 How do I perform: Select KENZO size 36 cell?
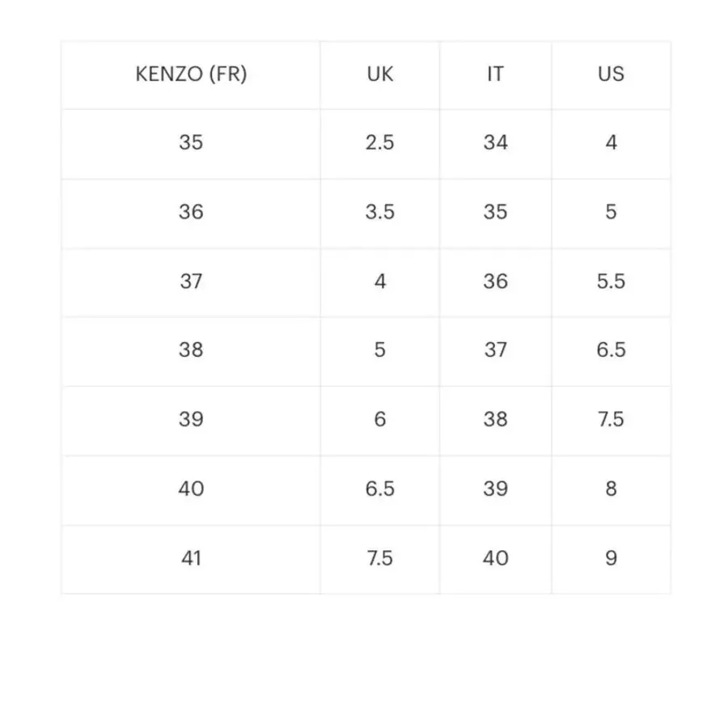(191, 212)
